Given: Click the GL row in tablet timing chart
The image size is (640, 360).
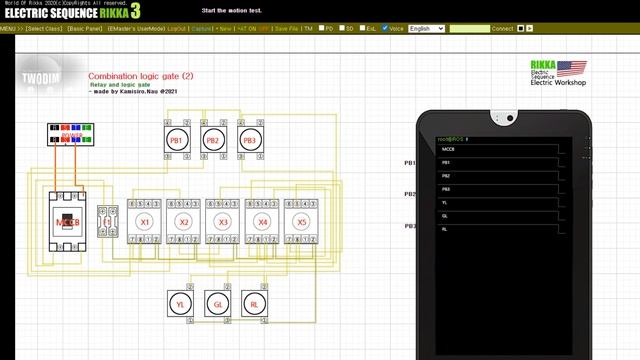Looking at the screenshot, I should pyautogui.click(x=501, y=216).
